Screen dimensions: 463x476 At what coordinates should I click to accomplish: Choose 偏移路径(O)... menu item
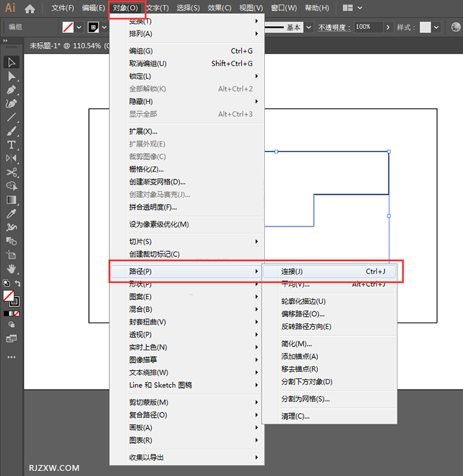pos(330,314)
